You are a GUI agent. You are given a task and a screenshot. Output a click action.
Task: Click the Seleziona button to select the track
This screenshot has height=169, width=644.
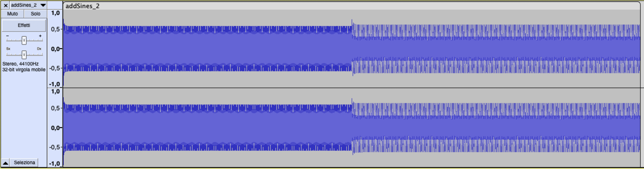click(24, 162)
